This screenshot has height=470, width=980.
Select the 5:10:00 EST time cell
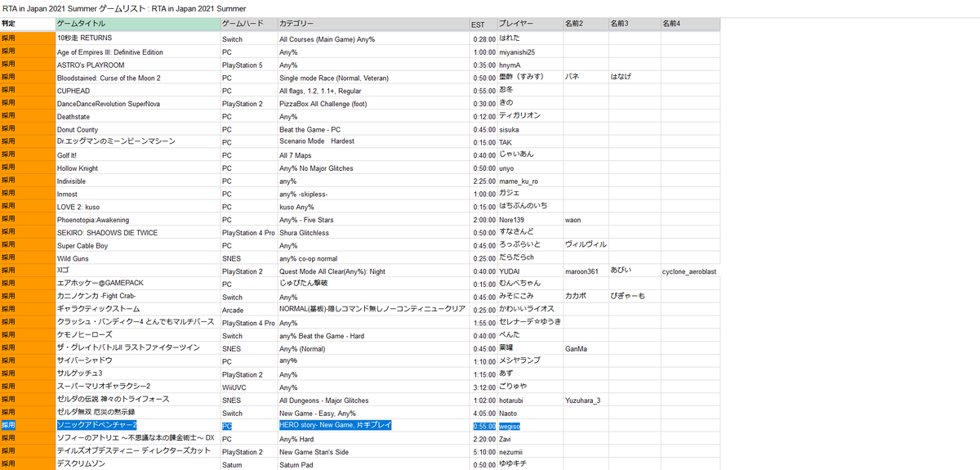click(483, 451)
